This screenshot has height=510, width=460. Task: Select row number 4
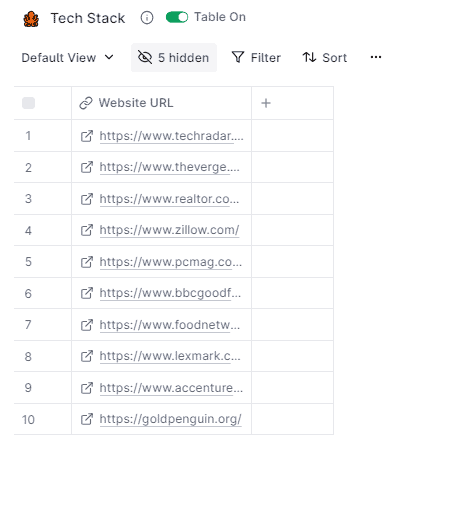point(28,231)
